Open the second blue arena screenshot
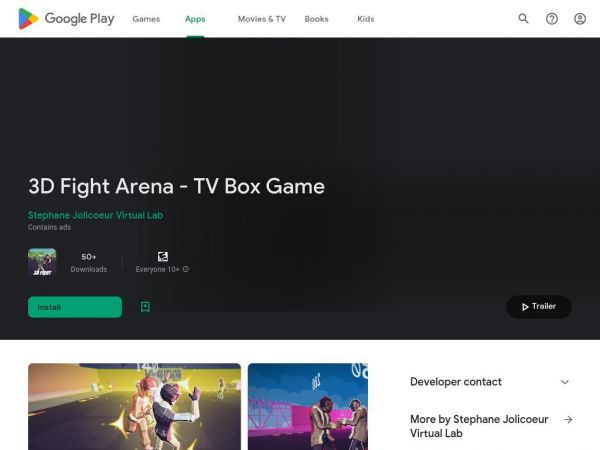Image resolution: width=600 pixels, height=450 pixels. [x=308, y=406]
